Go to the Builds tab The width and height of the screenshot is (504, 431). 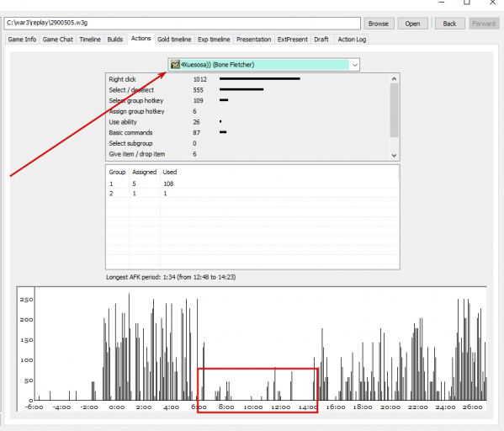115,40
